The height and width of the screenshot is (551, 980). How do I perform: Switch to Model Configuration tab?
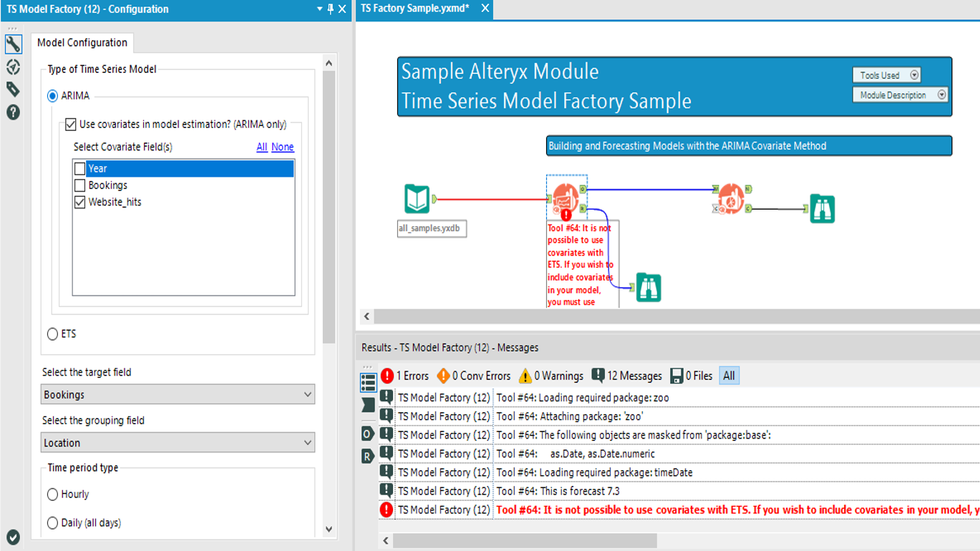pos(82,42)
